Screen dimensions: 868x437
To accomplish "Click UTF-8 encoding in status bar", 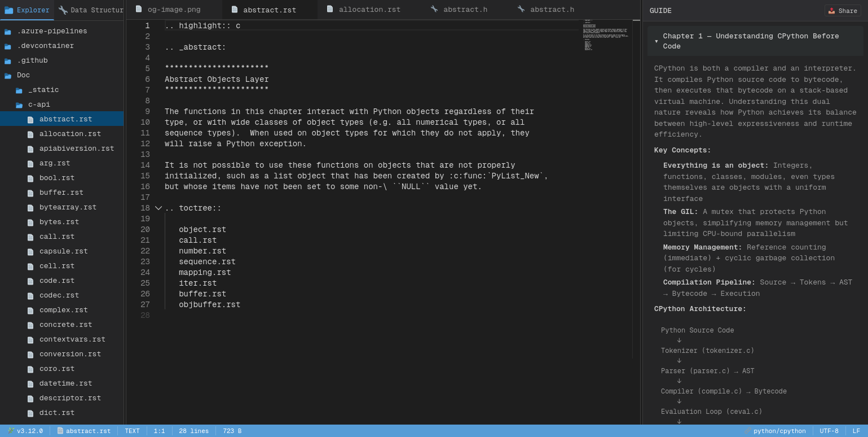I will tap(829, 431).
